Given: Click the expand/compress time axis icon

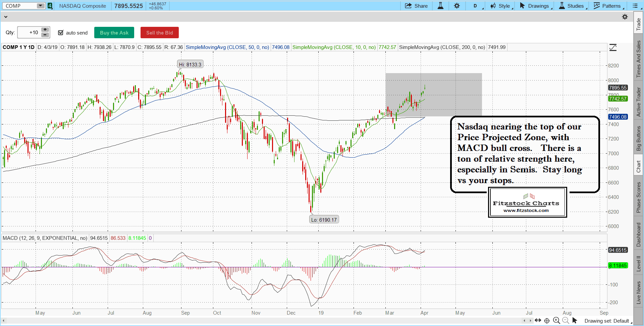Looking at the screenshot, I should point(538,321).
